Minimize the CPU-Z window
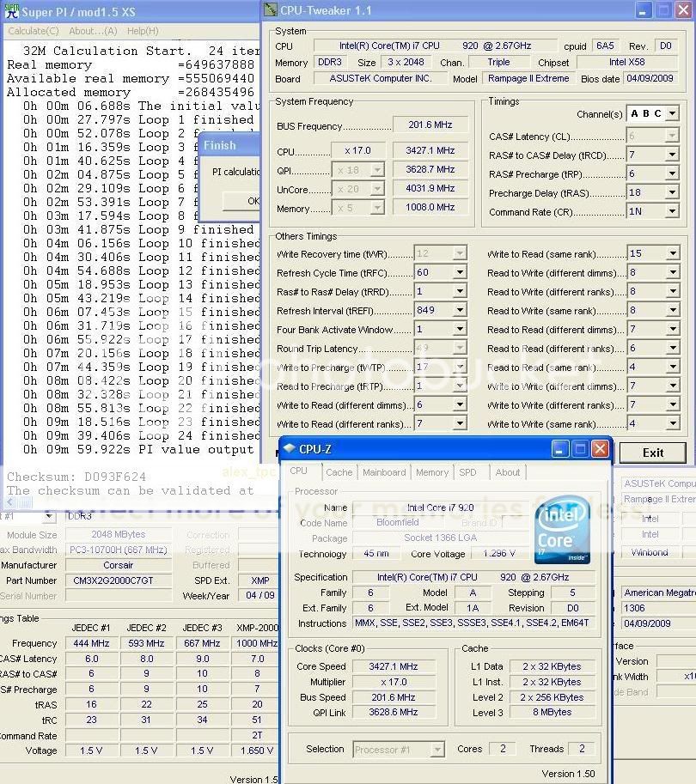This screenshot has width=696, height=784. pyautogui.click(x=560, y=449)
